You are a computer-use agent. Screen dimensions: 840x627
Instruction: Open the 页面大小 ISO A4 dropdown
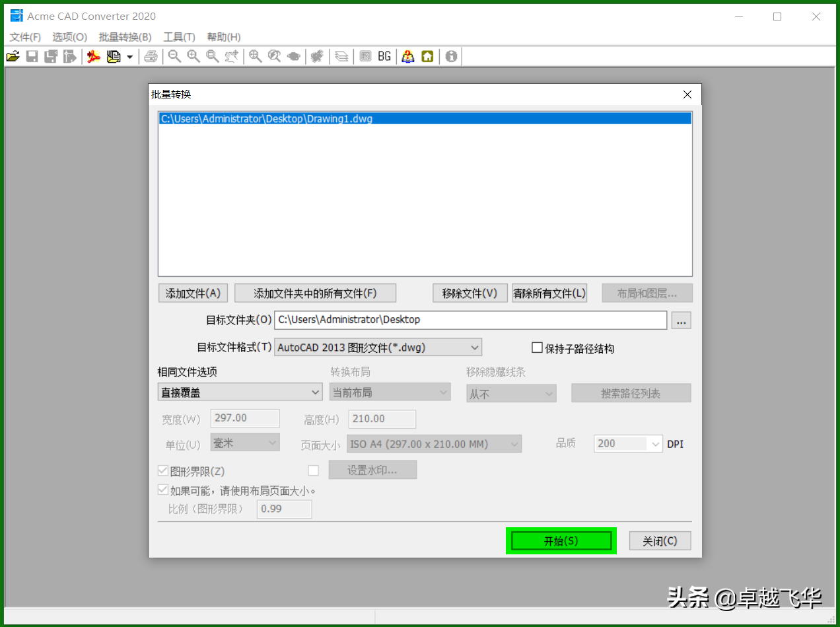(434, 444)
